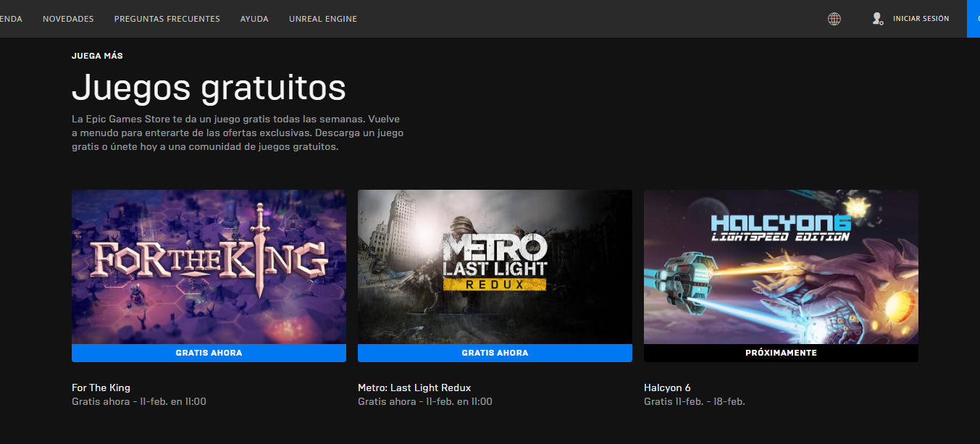Click the Epic Games Store description paragraph
The image size is (980, 444).
(x=238, y=133)
